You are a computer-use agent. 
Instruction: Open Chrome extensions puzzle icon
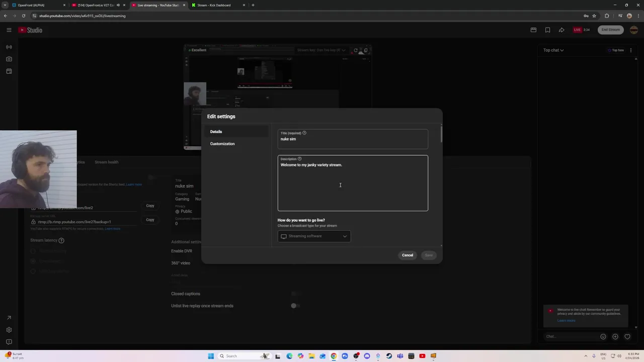607,16
